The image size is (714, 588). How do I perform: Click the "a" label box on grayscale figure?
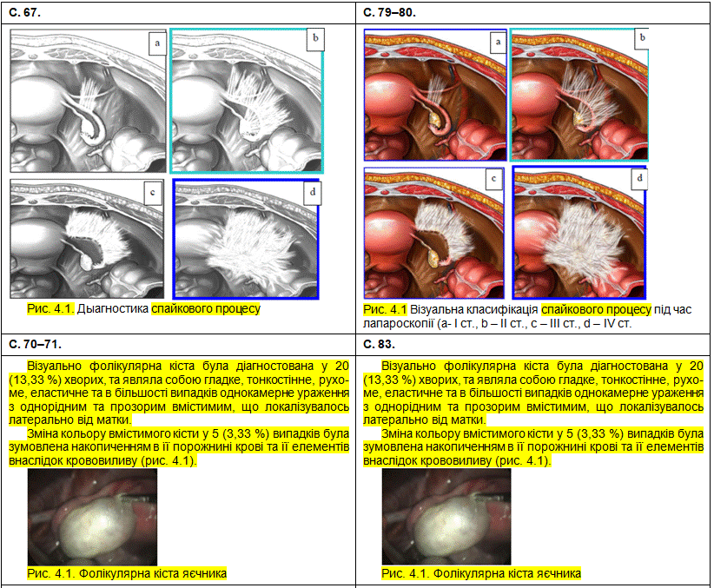click(157, 43)
